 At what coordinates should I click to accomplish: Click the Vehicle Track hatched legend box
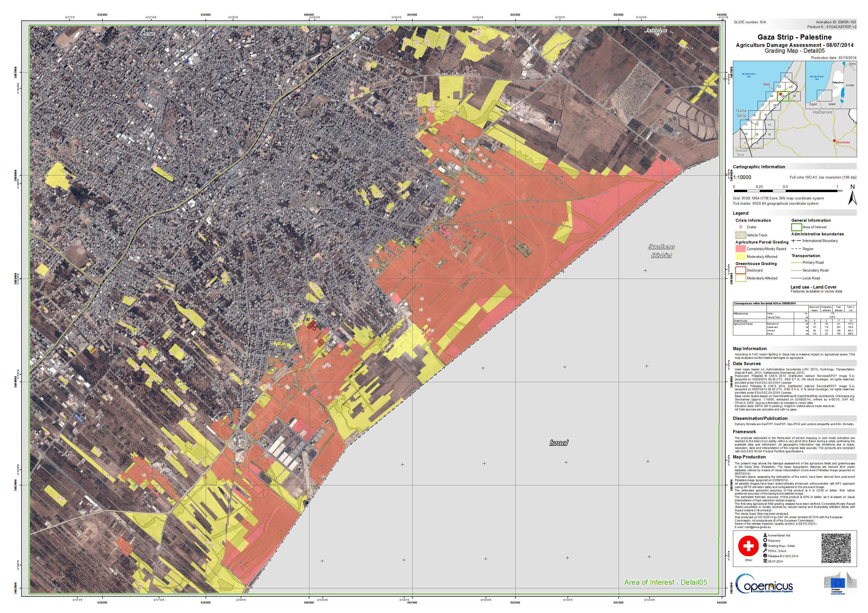[x=740, y=235]
